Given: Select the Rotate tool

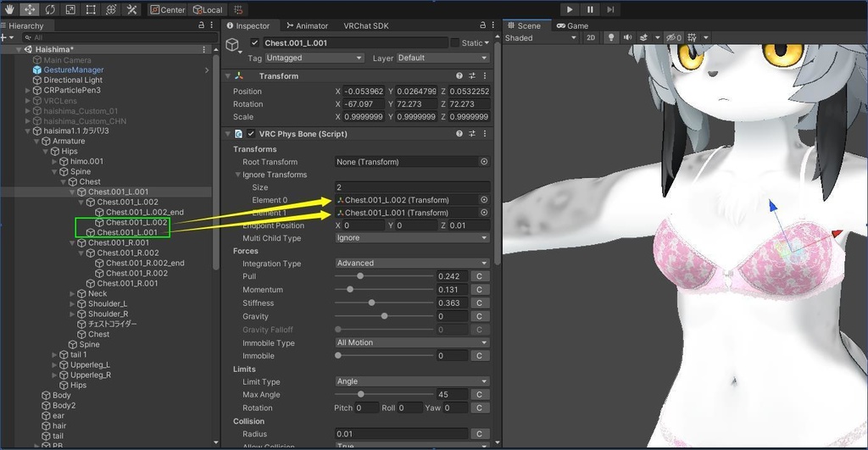Looking at the screenshot, I should 50,9.
